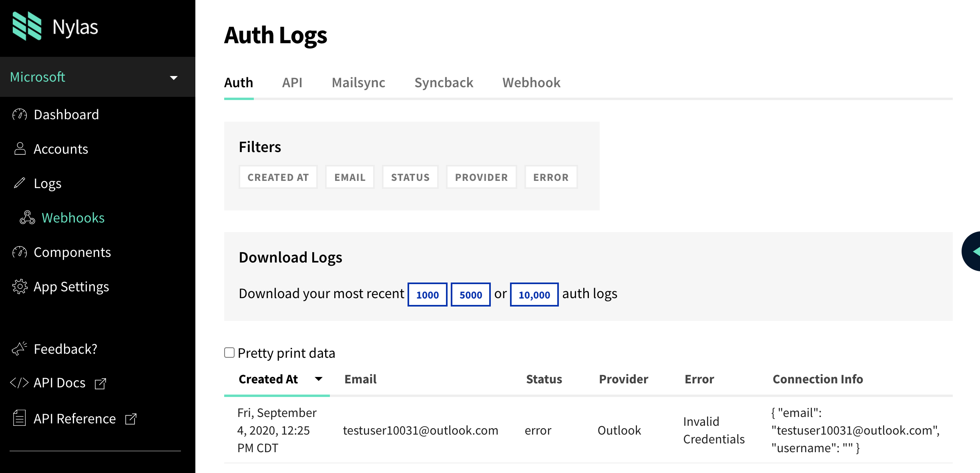Click the Feedback megaphone icon
The image size is (980, 473).
coord(20,349)
